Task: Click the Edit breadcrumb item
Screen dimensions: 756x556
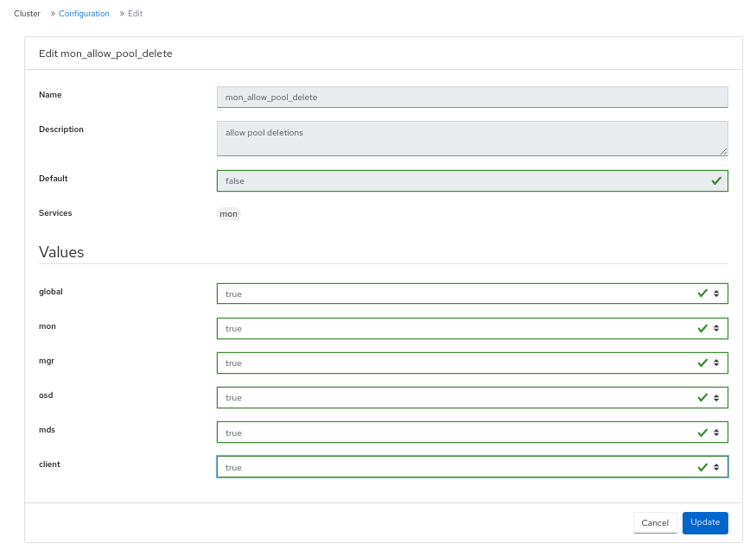Action: [135, 14]
